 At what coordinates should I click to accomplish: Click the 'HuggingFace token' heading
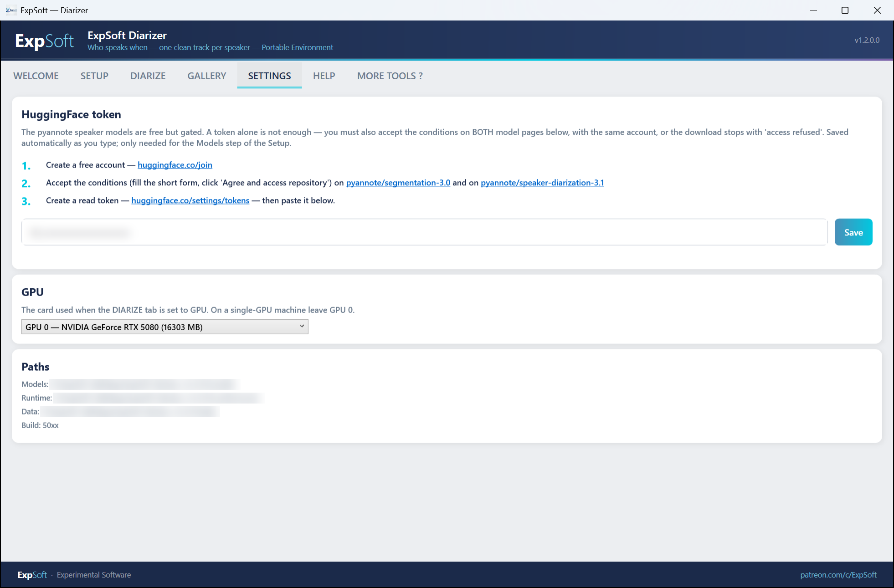tap(71, 114)
